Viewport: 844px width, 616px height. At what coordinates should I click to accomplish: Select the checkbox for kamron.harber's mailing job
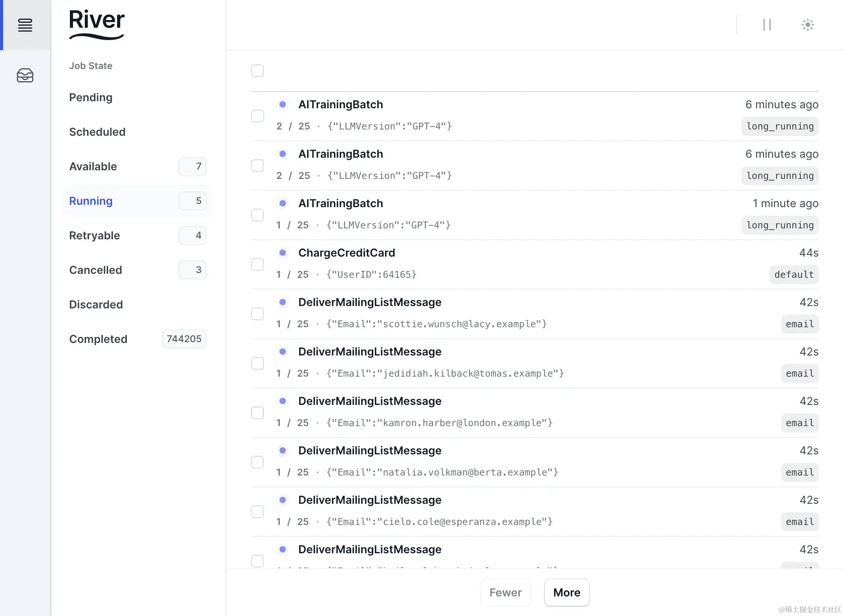click(258, 413)
